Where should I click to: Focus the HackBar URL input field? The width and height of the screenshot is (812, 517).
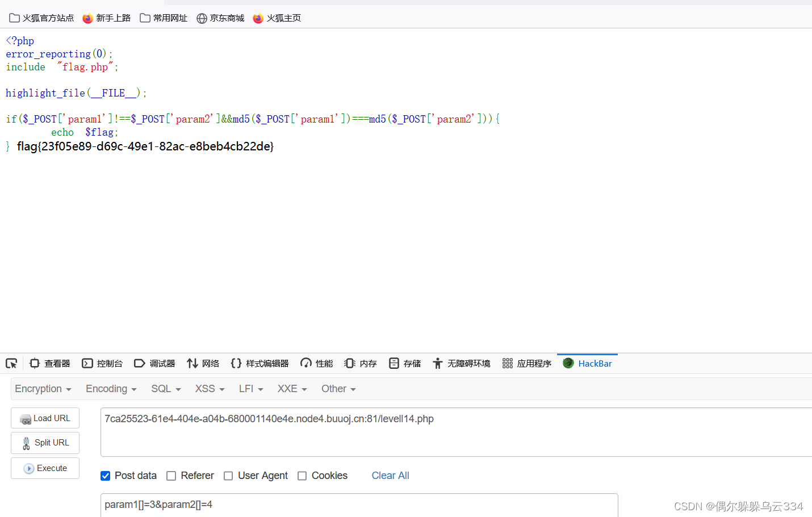pyautogui.click(x=456, y=432)
